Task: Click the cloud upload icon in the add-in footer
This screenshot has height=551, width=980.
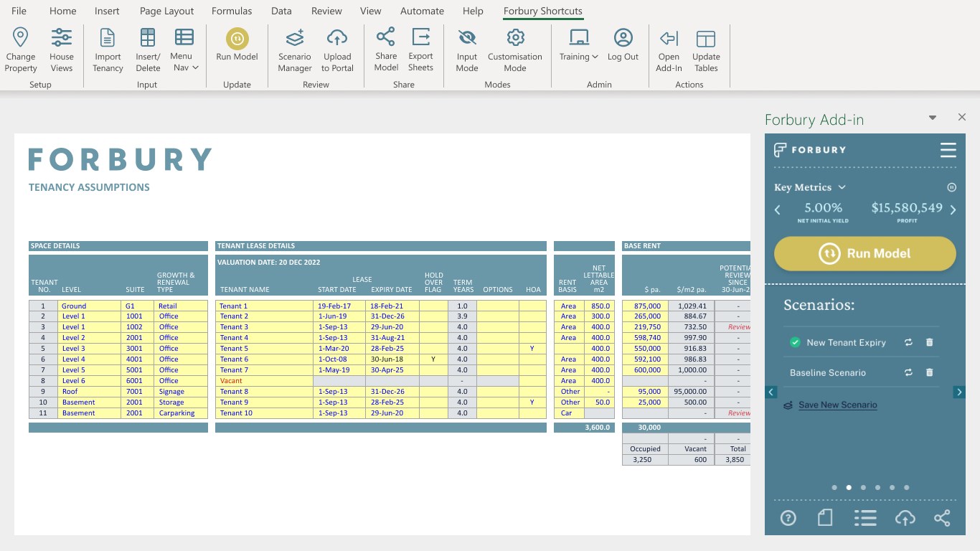Action: [905, 518]
